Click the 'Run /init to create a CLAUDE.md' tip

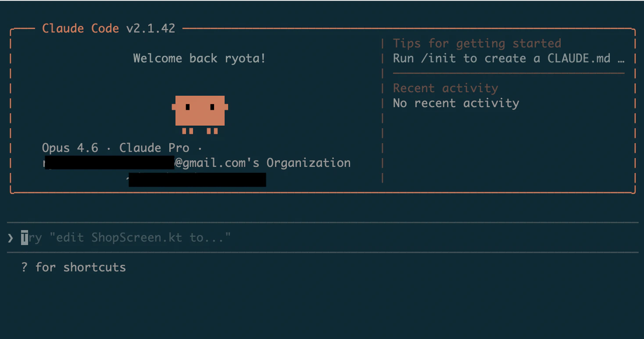pyautogui.click(x=508, y=58)
